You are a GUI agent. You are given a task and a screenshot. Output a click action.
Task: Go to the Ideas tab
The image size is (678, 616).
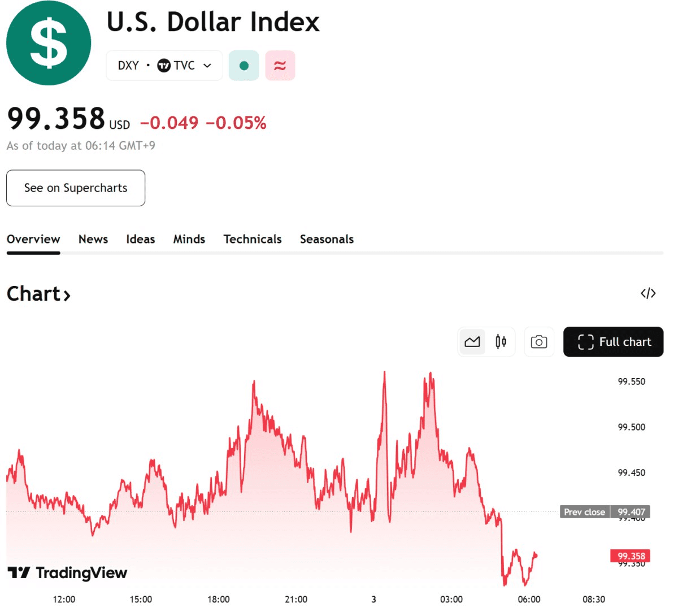point(140,239)
